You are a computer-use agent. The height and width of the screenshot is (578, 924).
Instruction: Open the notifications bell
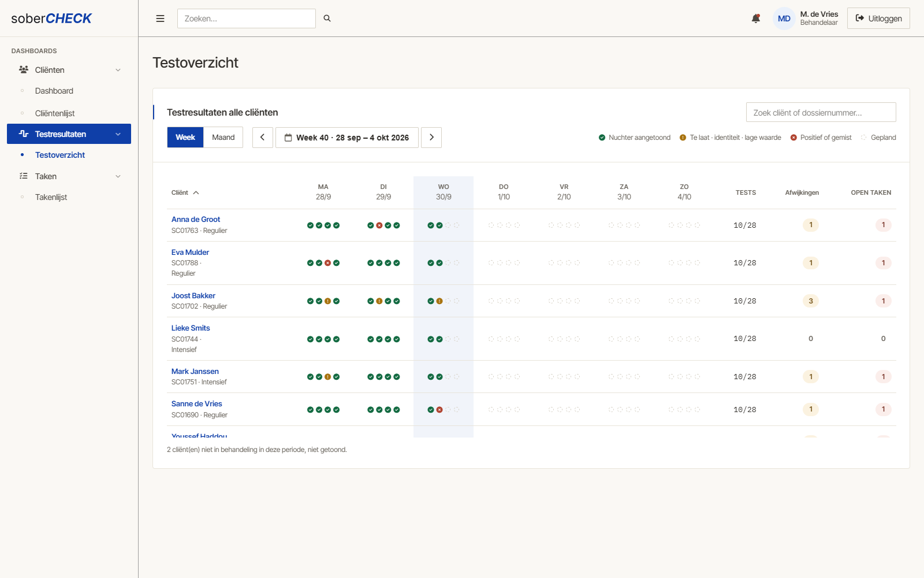coord(755,18)
